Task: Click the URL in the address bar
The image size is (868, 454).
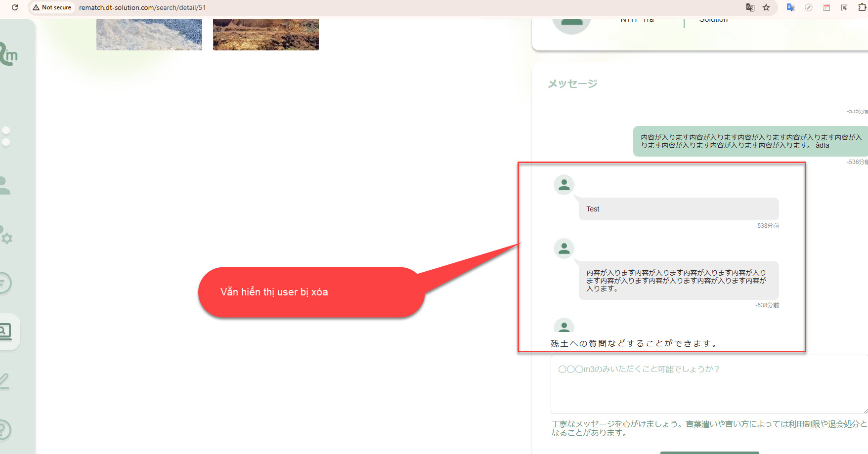Action: [142, 7]
